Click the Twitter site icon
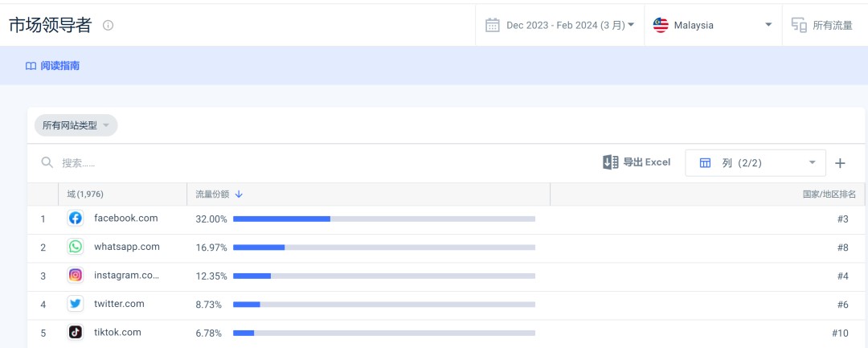This screenshot has height=348, width=868. click(x=76, y=304)
